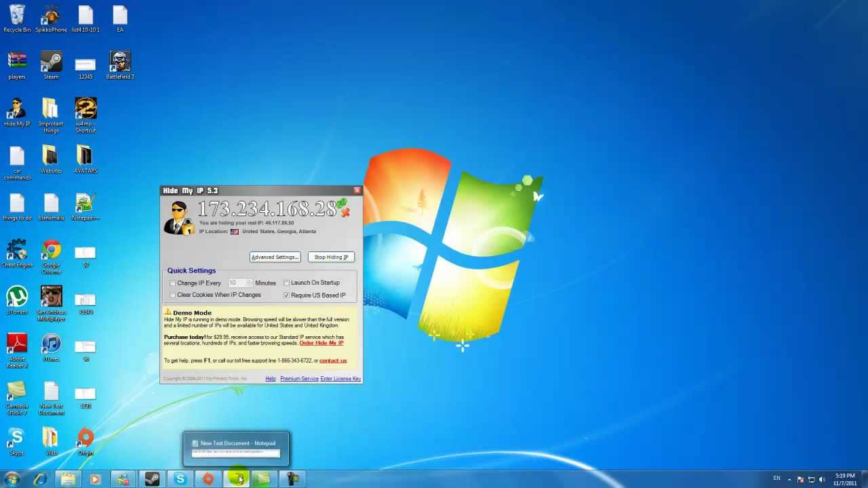Open the Premium Service link
The image size is (868, 488).
pos(299,379)
